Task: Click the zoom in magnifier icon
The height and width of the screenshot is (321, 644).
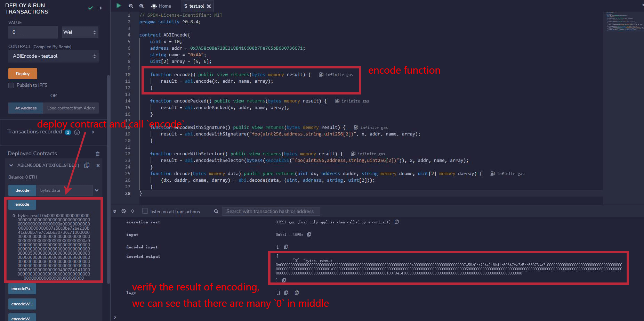Action: point(142,6)
